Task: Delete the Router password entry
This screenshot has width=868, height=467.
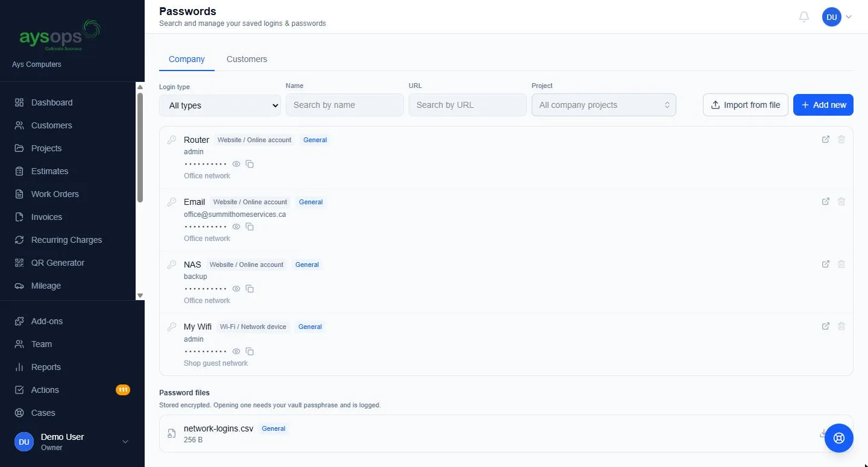Action: (x=841, y=139)
